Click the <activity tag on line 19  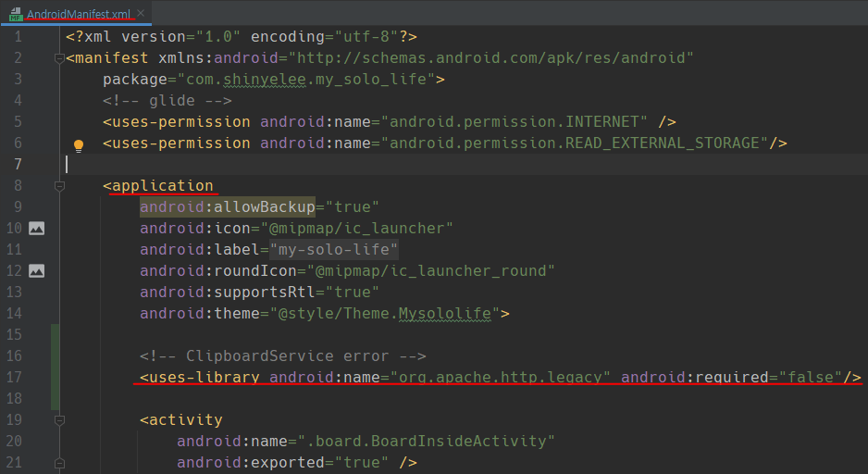181,419
